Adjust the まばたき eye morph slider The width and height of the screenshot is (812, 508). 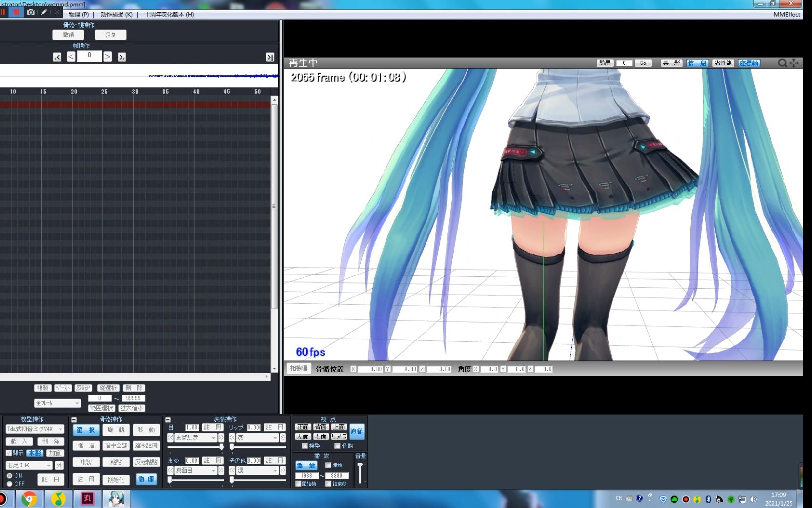[x=196, y=447]
